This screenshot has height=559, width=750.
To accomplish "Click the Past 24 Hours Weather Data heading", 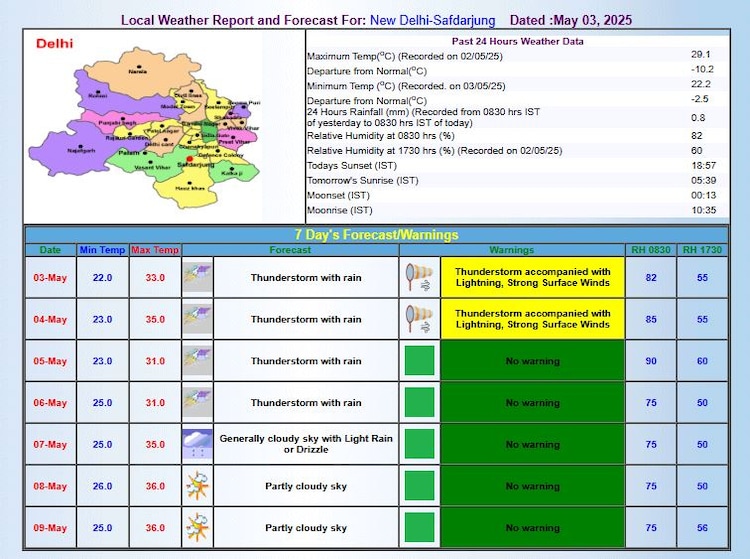I will point(517,41).
